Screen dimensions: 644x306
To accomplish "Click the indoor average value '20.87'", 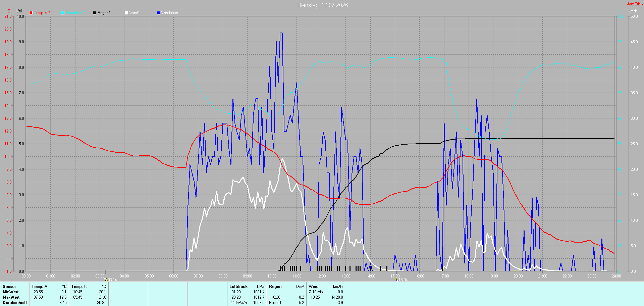I will click(x=102, y=303).
